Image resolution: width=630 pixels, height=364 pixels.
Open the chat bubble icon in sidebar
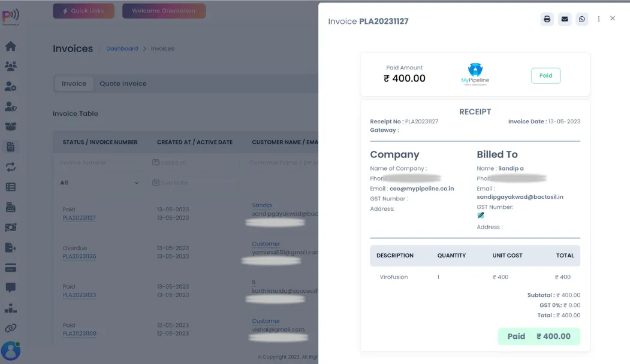(x=11, y=287)
